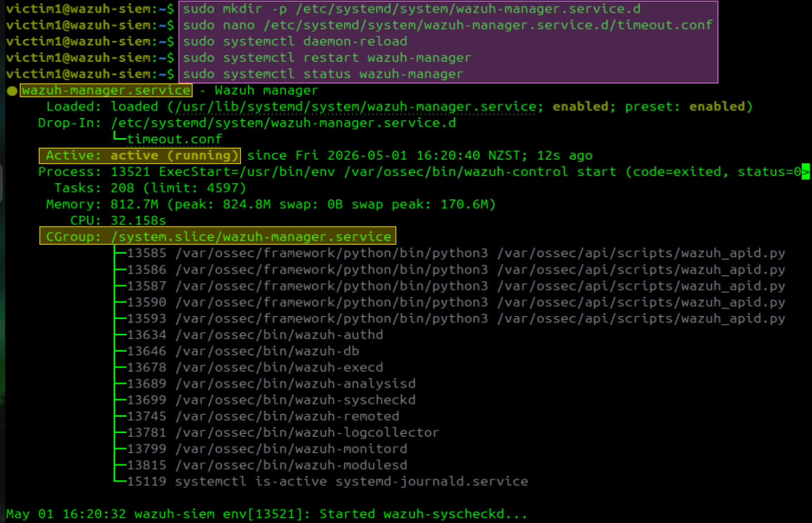Click process row 13678 wazuh-execd
The height and width of the screenshot is (523, 812).
pyautogui.click(x=255, y=367)
